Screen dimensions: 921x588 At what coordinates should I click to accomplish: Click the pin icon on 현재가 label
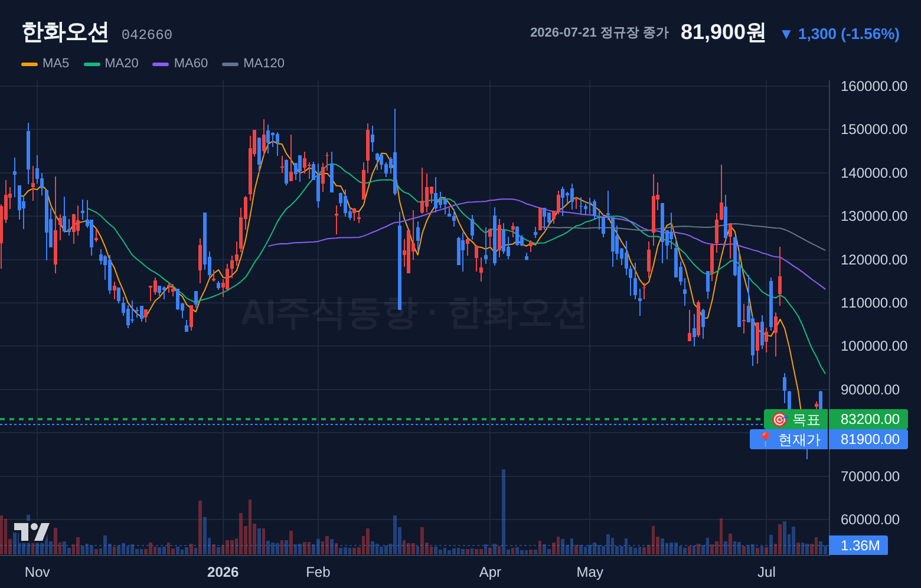[765, 439]
